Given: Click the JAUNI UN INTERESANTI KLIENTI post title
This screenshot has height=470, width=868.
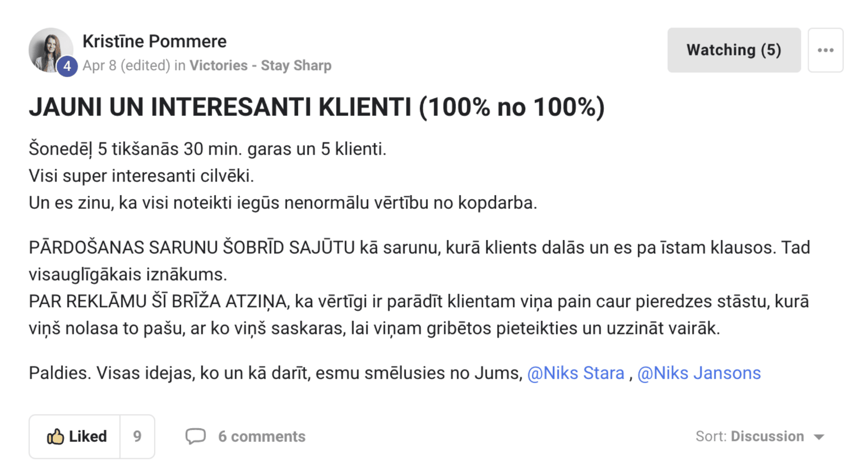Looking at the screenshot, I should [x=317, y=107].
